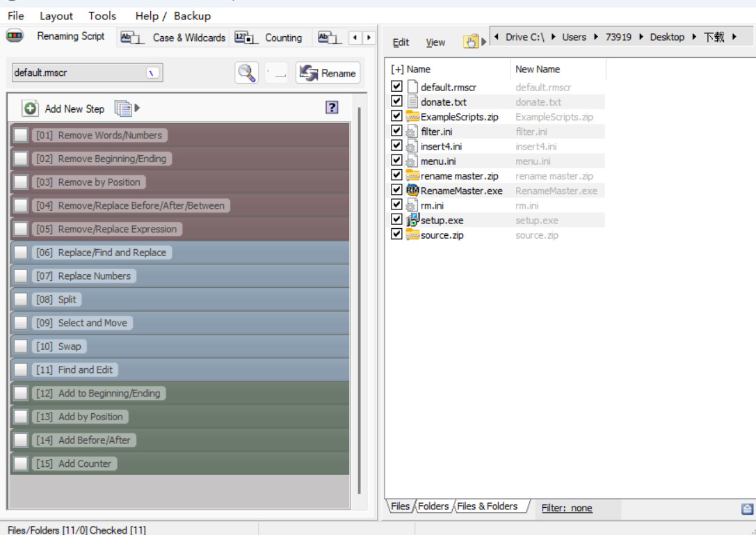Click the small blank button beside magnifier
This screenshot has width=756, height=535.
276,73
